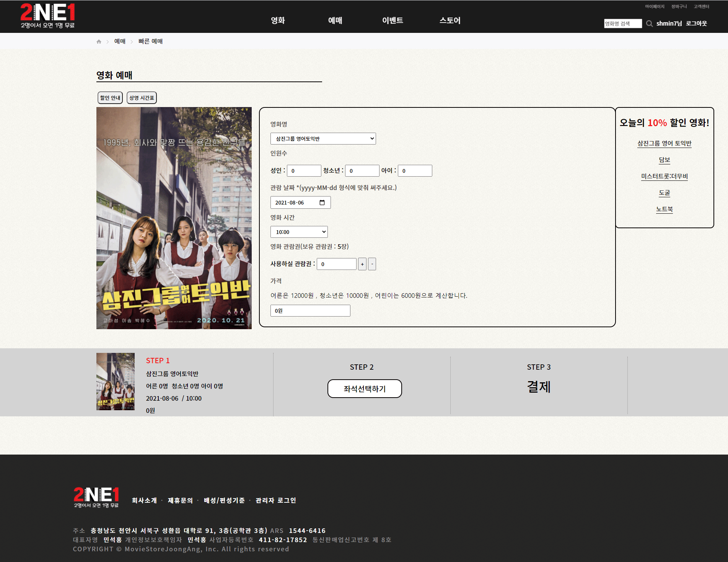Click footer 회사소개 link
728x562 pixels.
[144, 500]
